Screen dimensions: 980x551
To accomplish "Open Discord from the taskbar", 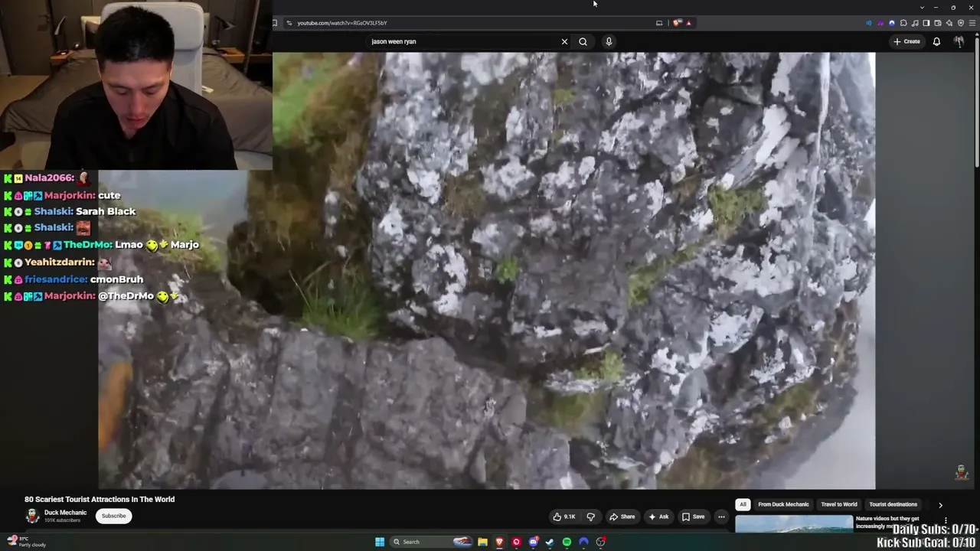I will coord(533,542).
